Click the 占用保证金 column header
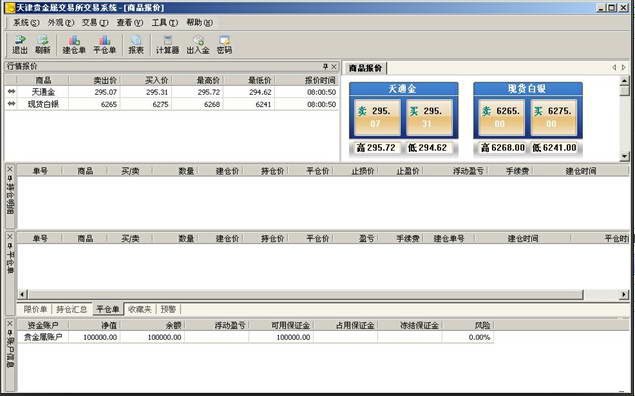 click(x=345, y=325)
